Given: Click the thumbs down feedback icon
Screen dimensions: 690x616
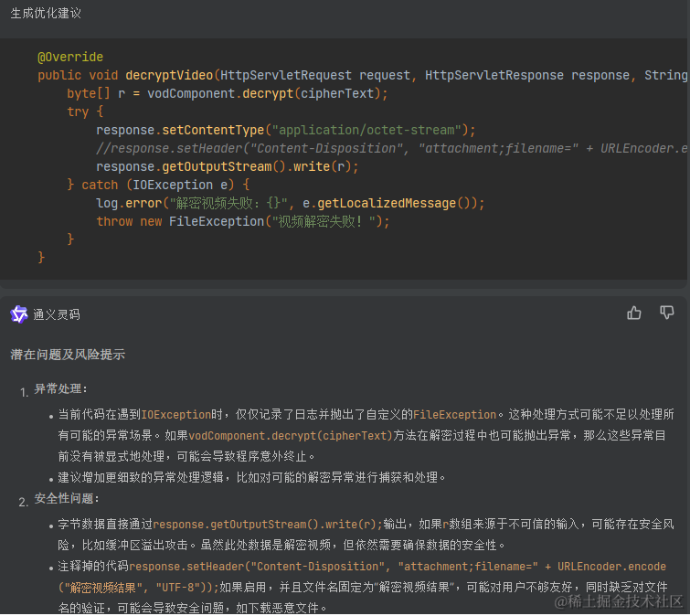Looking at the screenshot, I should [667, 313].
